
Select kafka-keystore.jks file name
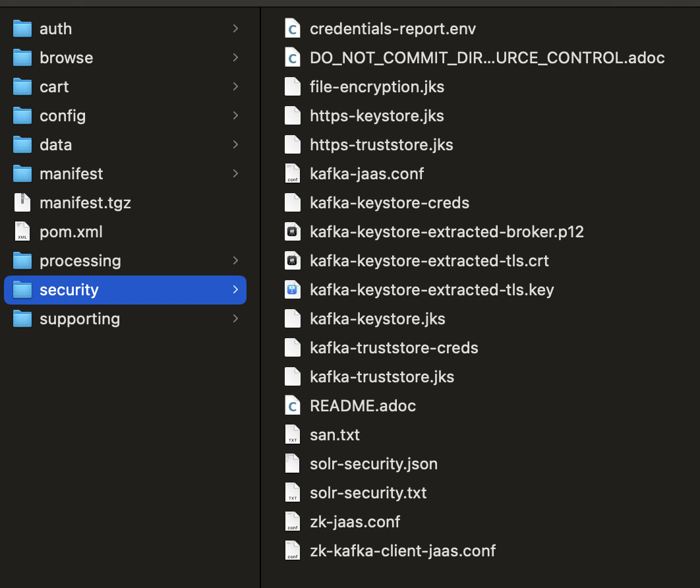tap(378, 319)
